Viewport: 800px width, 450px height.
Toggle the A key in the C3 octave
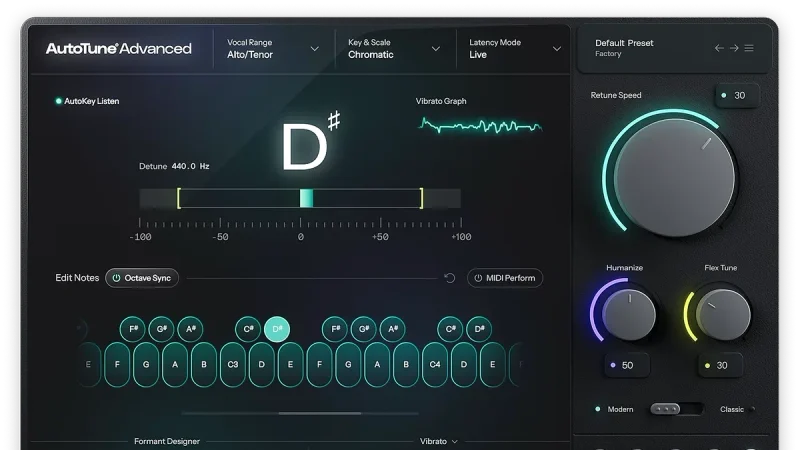[377, 364]
